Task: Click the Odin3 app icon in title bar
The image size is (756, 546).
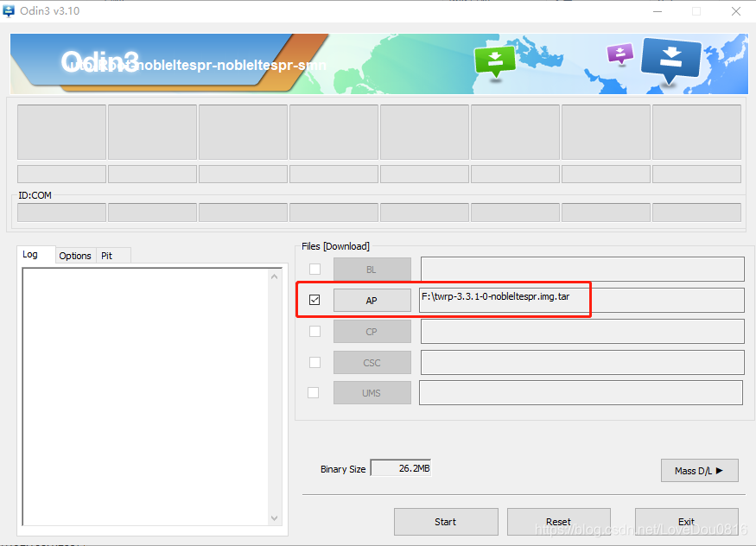Action: 9,10
